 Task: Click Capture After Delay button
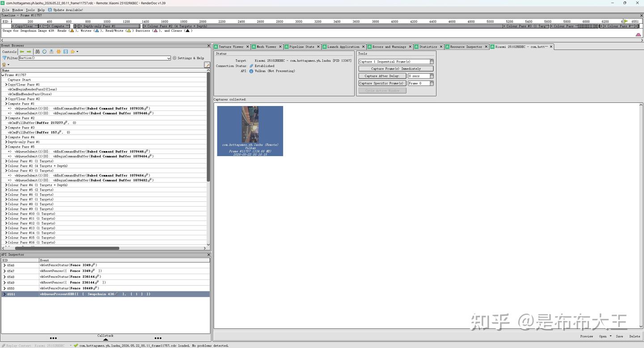(x=382, y=76)
